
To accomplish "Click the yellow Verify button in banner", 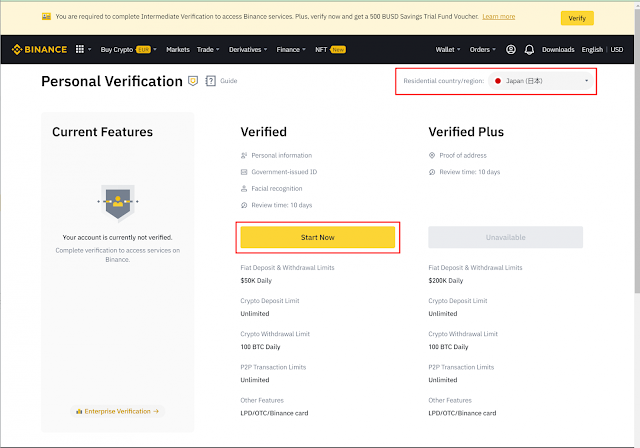I will [577, 18].
